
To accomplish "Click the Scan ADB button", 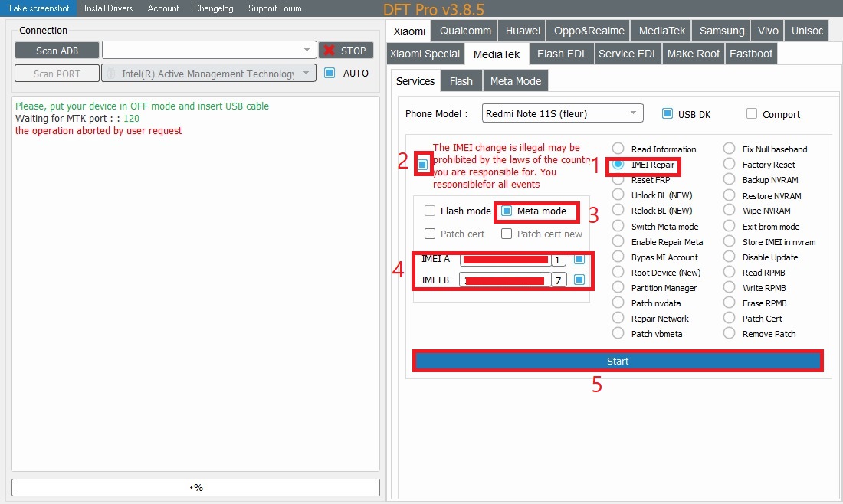I will (x=57, y=51).
